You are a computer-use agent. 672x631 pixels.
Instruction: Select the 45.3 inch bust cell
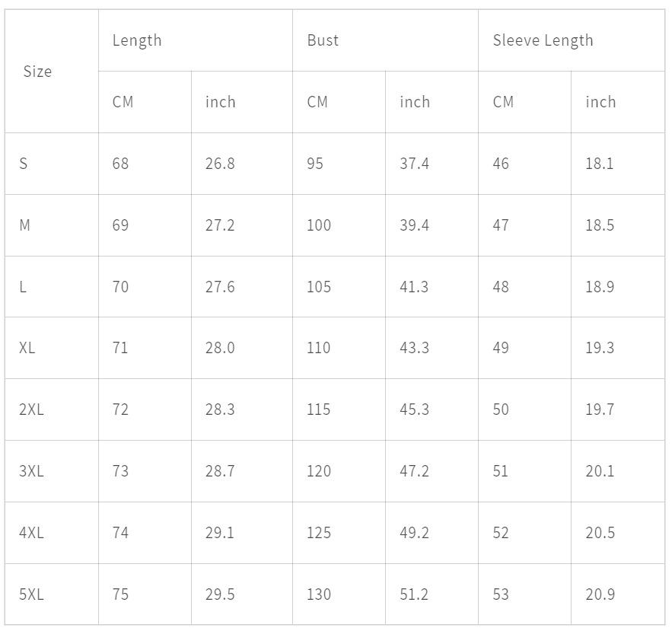414,410
